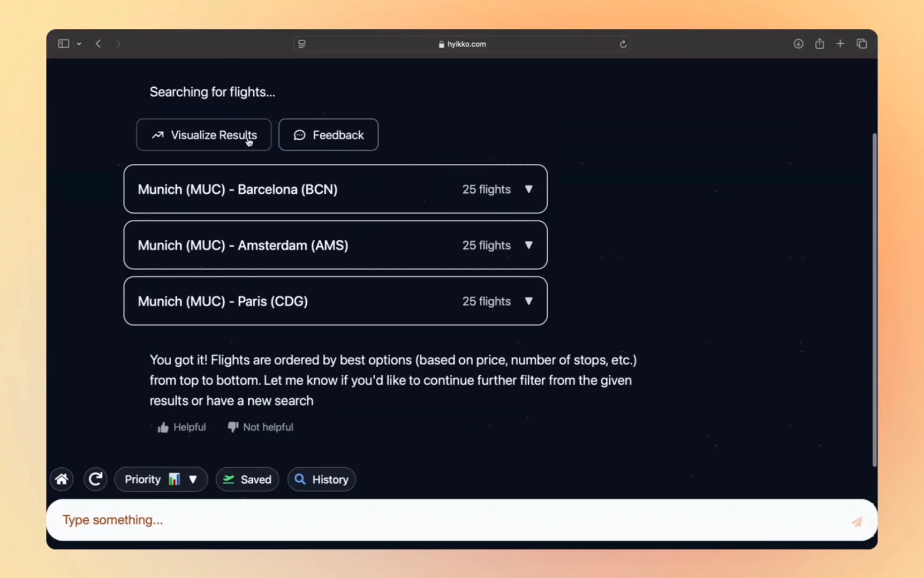Toggle the Safari sidebar icon
924x578 pixels.
click(63, 44)
